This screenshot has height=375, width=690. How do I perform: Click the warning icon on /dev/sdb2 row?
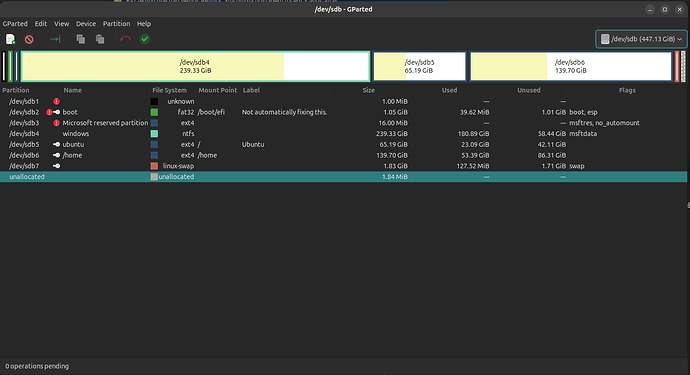tap(49, 112)
